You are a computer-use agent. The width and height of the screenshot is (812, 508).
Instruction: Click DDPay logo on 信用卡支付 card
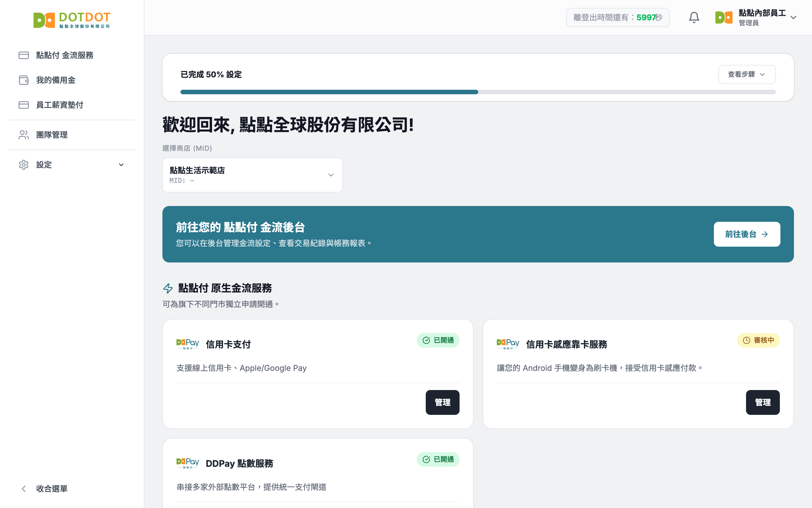pos(187,344)
